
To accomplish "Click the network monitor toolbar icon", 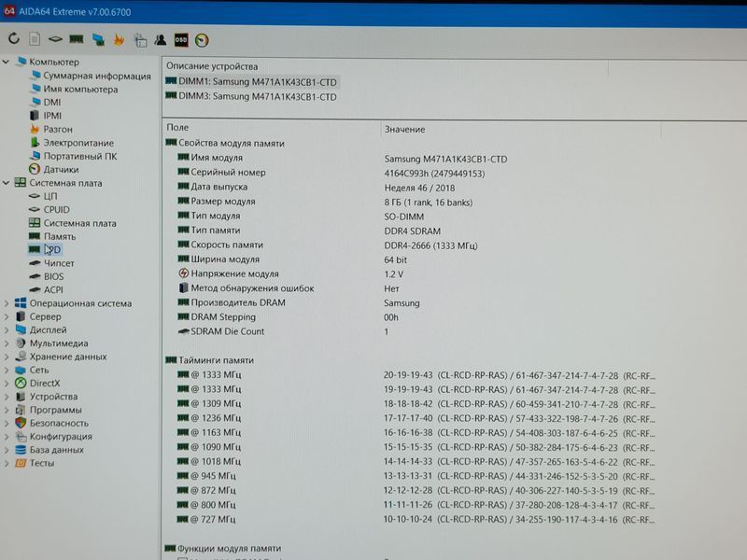I will coord(98,39).
